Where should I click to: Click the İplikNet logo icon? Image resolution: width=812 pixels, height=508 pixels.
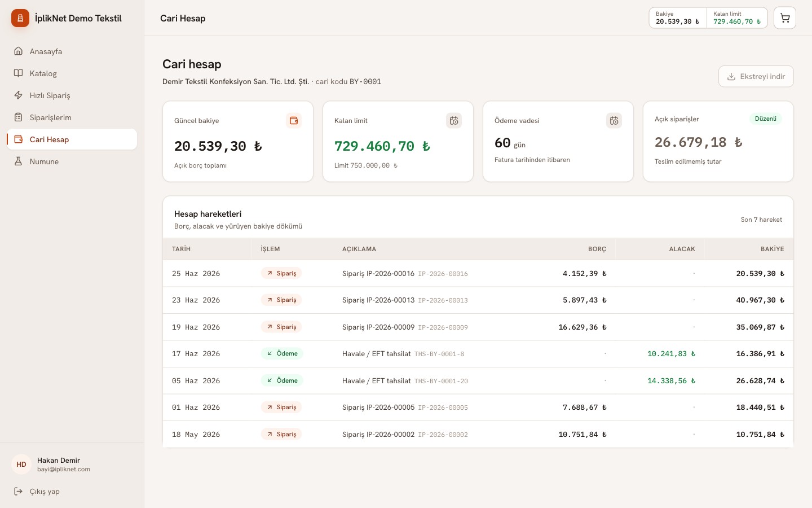(x=20, y=18)
